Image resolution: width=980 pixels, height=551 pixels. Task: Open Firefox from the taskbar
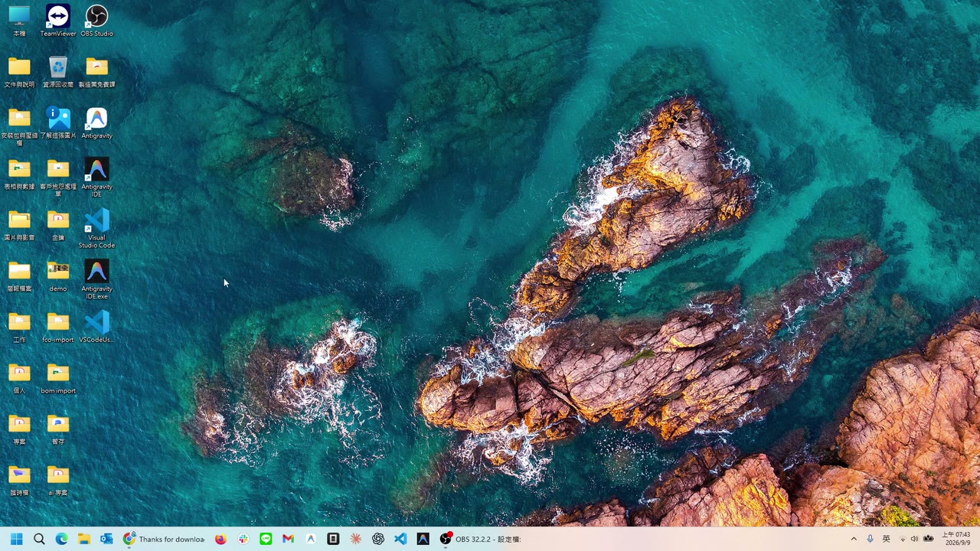pos(220,539)
